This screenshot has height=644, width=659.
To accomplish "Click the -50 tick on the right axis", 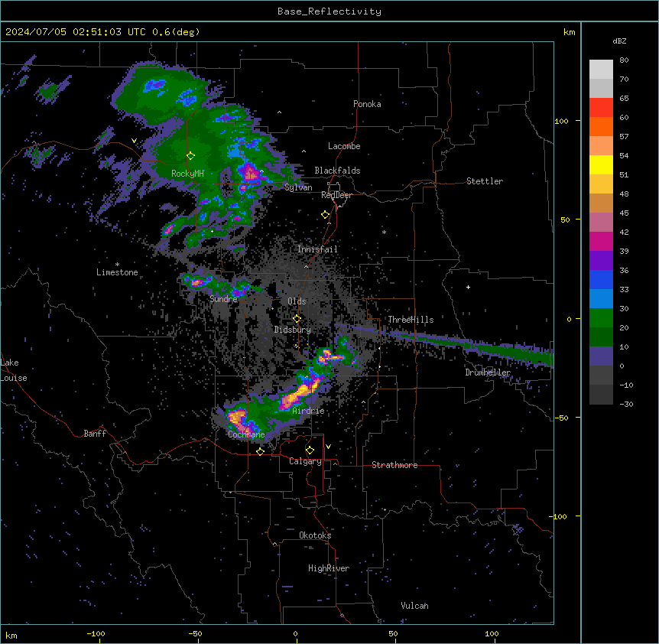I will [x=562, y=418].
